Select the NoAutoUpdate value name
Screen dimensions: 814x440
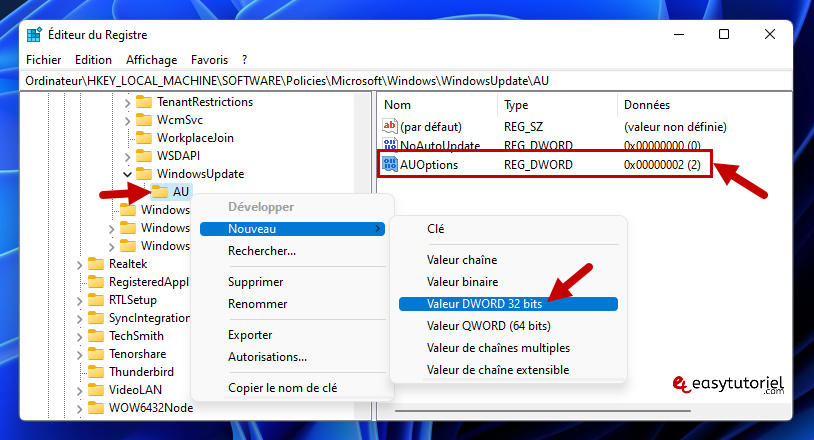pos(440,145)
